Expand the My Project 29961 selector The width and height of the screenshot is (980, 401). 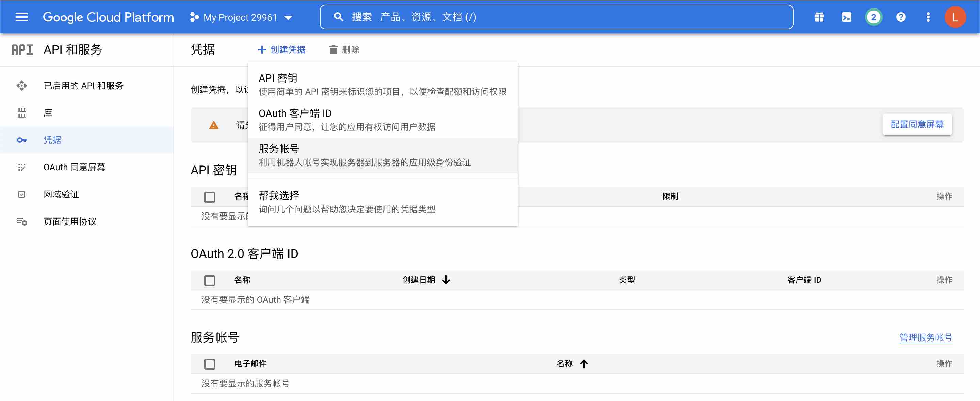click(241, 17)
